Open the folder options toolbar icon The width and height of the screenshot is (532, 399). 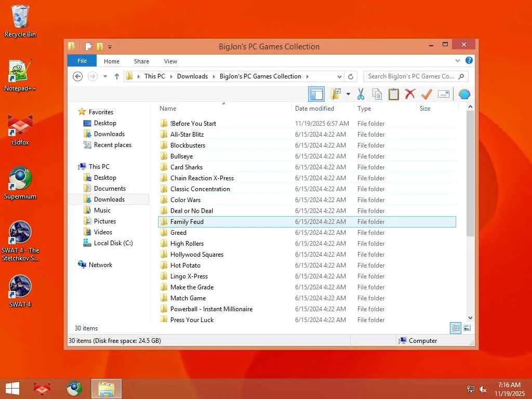pos(335,94)
